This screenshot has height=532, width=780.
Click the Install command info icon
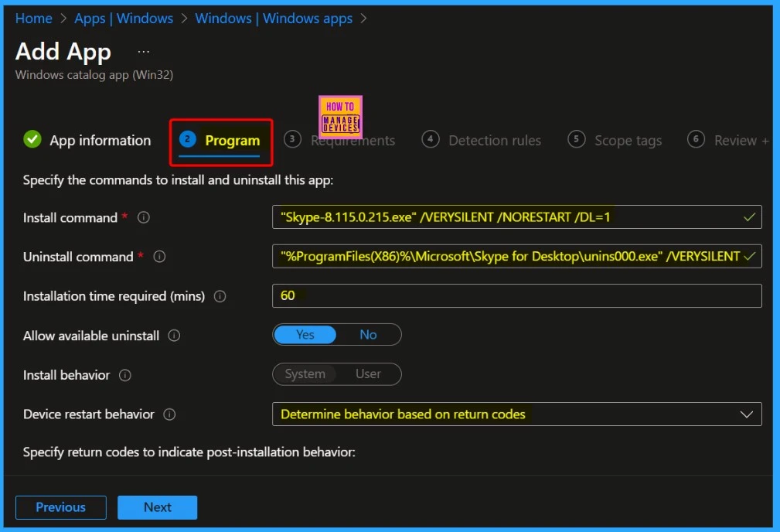(143, 217)
